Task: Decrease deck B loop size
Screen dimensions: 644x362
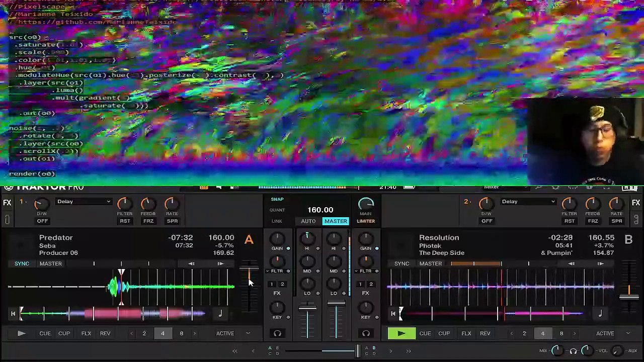Action: pyautogui.click(x=511, y=333)
